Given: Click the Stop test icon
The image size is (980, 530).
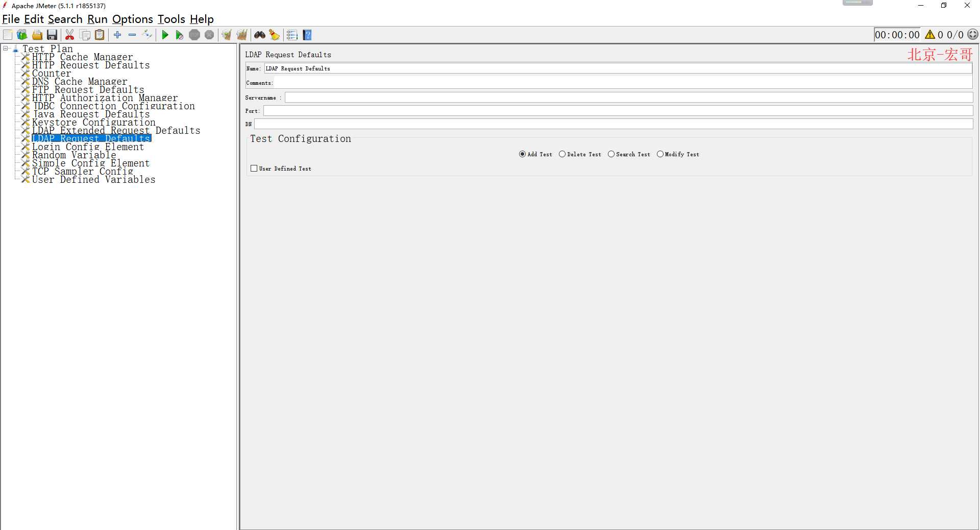Looking at the screenshot, I should coord(194,35).
